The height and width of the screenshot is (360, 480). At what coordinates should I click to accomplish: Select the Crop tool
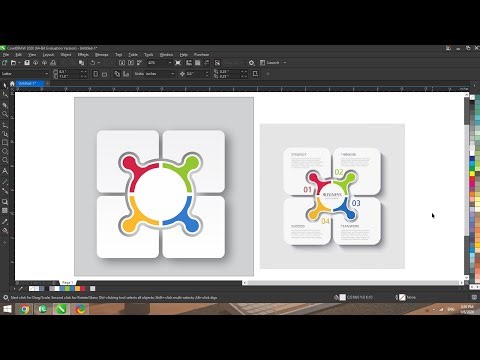5,105
